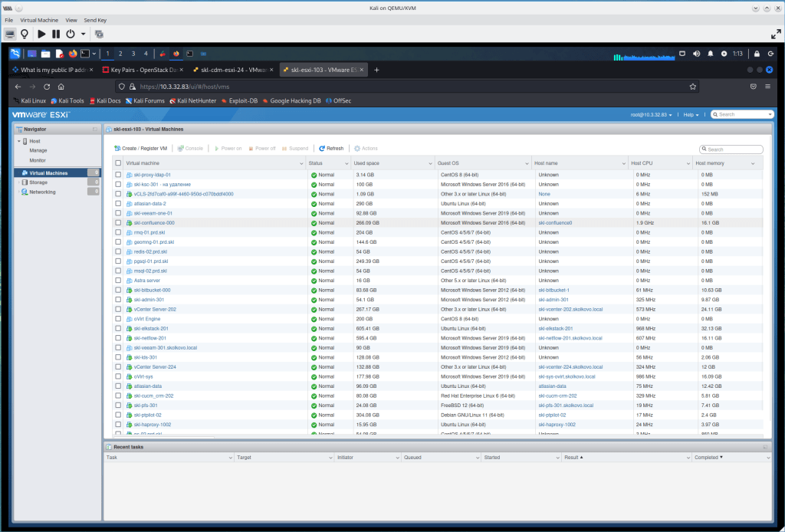Click the fullscreen toggle icon at top right

tap(775, 34)
